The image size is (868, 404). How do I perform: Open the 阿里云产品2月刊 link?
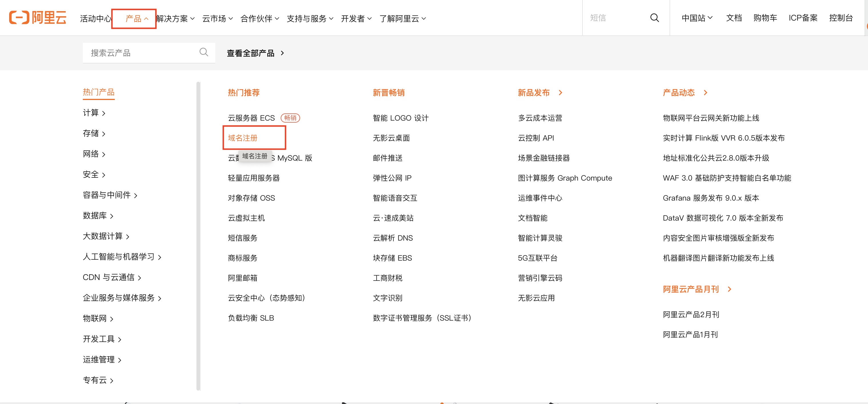tap(691, 315)
